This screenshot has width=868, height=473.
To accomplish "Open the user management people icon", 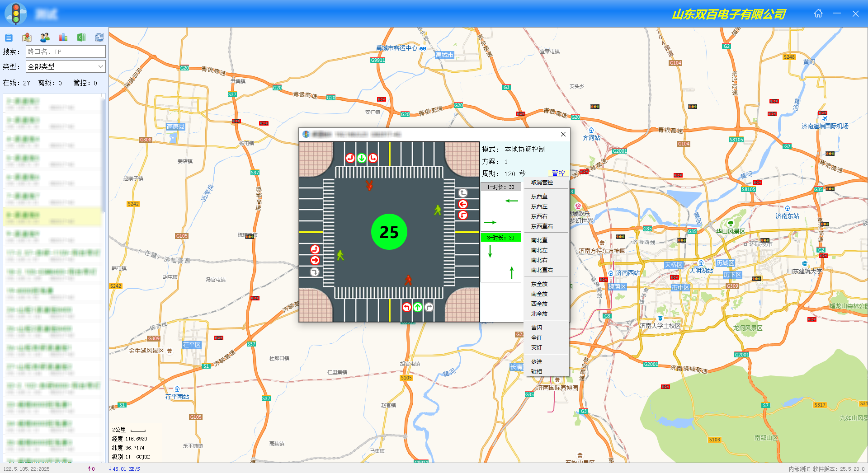I will (45, 37).
